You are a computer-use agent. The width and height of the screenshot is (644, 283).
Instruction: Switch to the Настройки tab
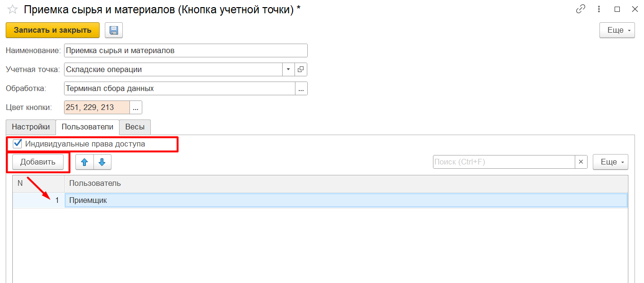pos(31,127)
